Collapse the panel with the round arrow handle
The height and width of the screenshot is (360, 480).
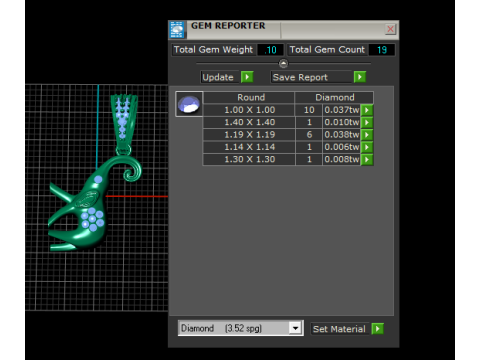point(283,63)
